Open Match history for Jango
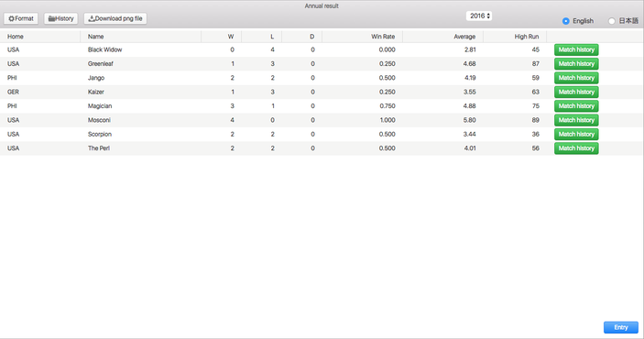644x339 pixels. (576, 78)
